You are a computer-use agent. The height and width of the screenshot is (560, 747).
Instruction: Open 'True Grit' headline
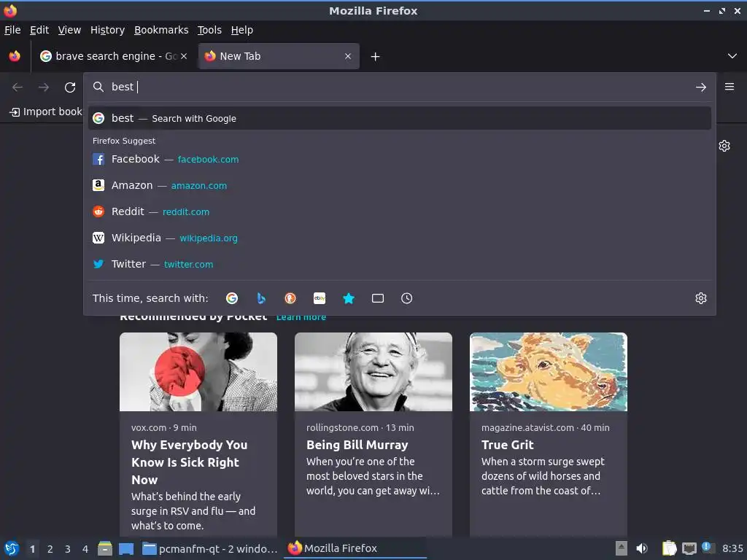(508, 445)
